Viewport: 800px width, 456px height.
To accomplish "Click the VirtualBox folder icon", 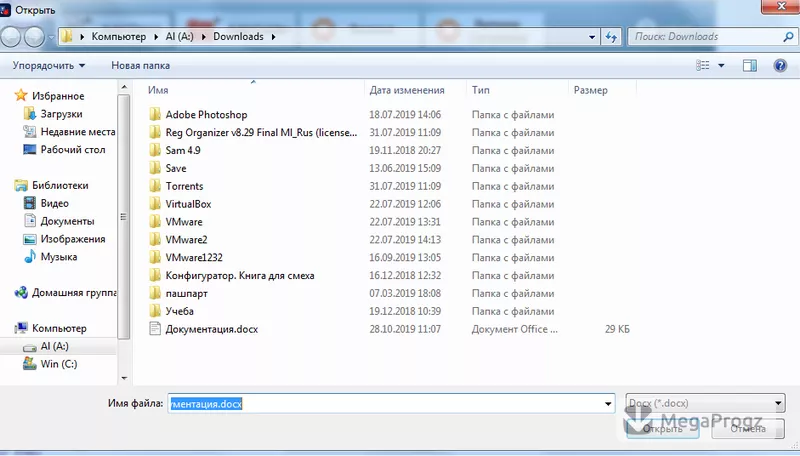I will click(x=155, y=204).
